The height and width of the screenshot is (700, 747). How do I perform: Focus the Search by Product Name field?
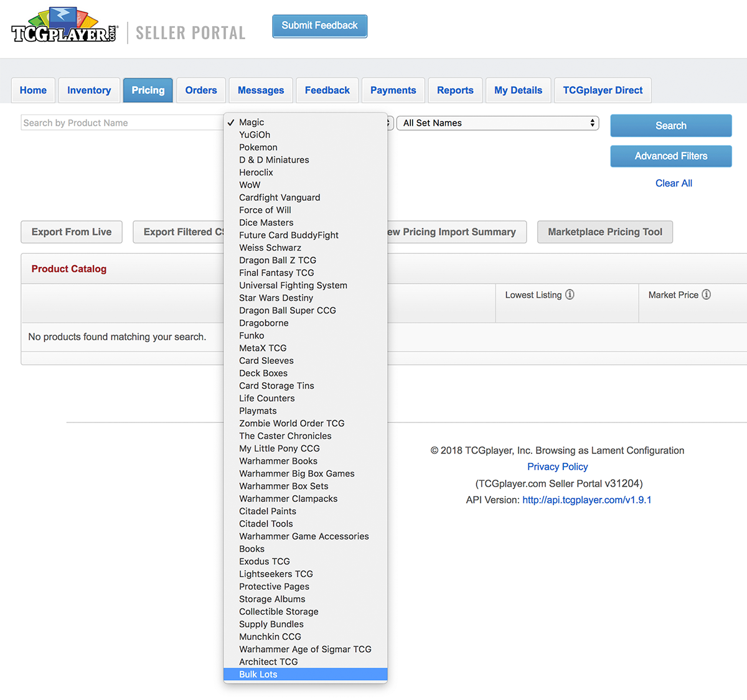[122, 123]
